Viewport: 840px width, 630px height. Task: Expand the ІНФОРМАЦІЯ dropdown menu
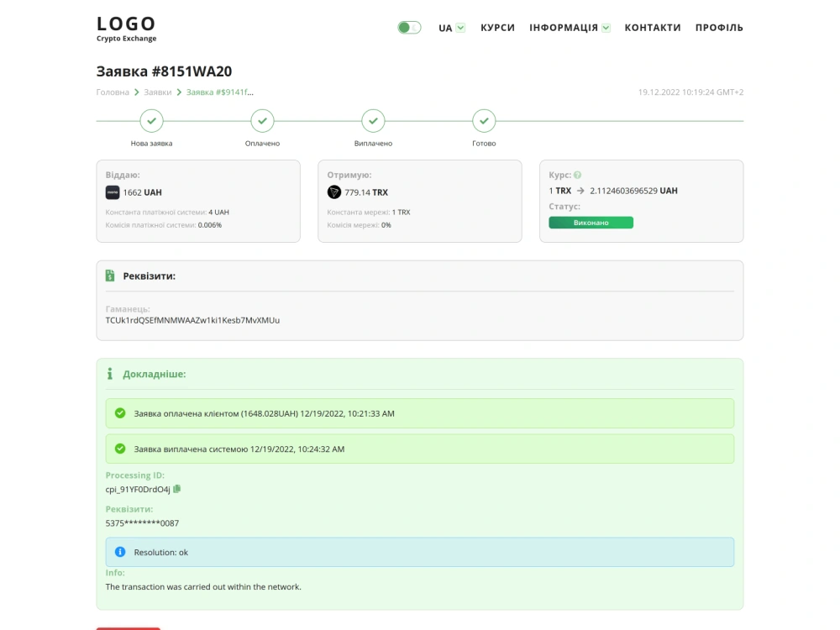[x=570, y=28]
